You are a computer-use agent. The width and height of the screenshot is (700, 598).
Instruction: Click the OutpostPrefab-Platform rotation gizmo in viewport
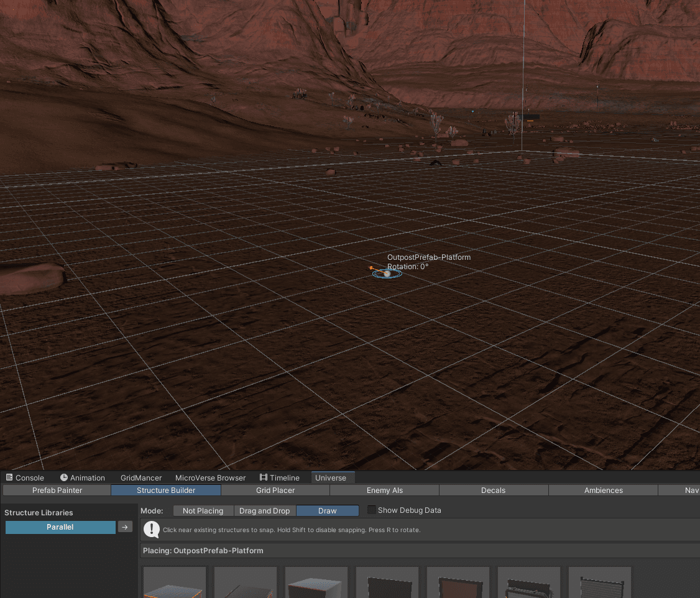(387, 273)
